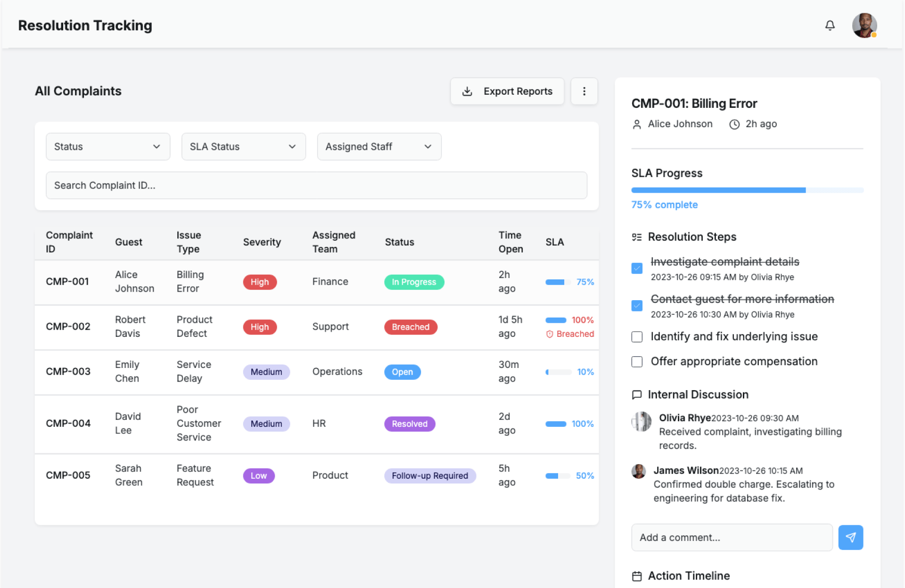
Task: Click the Action Timeline calendar icon
Action: [637, 576]
